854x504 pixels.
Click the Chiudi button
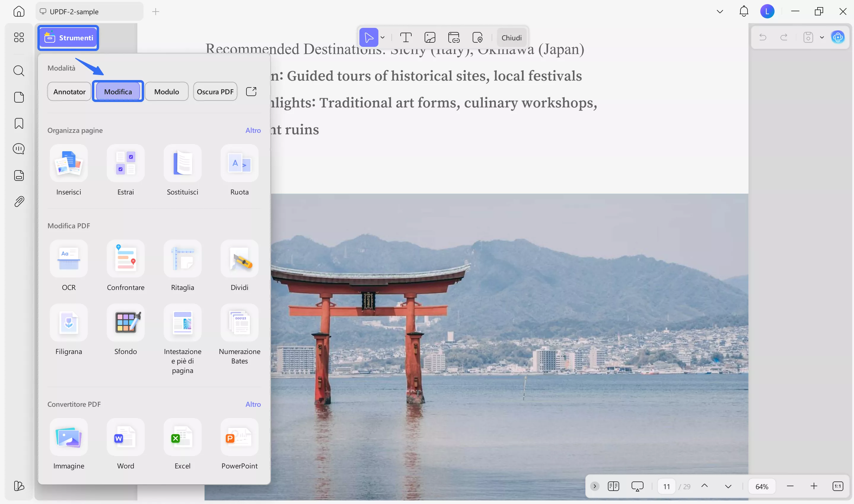click(x=512, y=37)
